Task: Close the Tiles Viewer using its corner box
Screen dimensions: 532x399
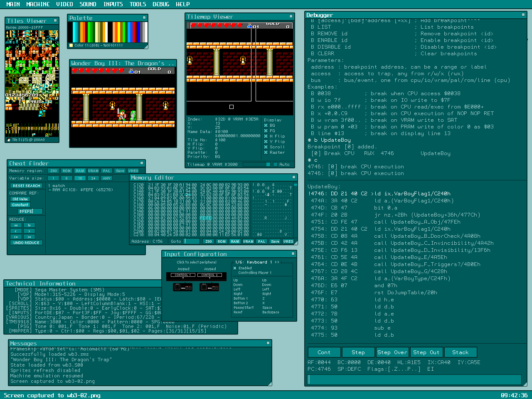Action: pos(55,20)
